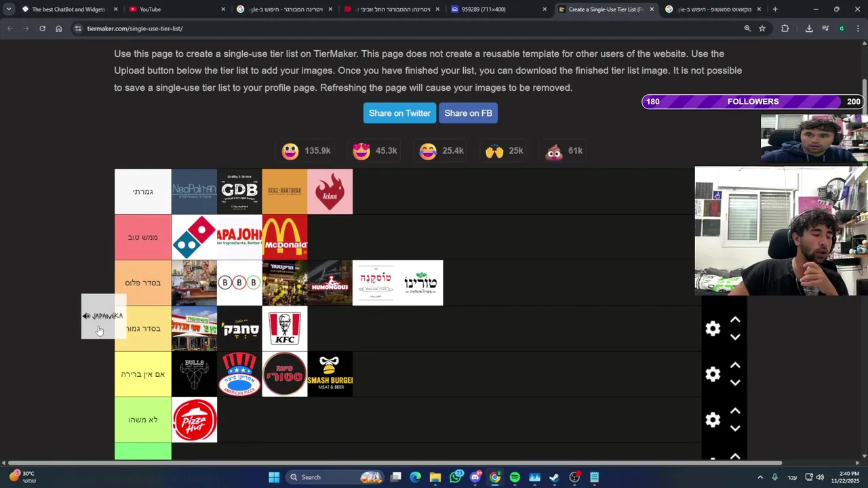Select the GDB logo tile
868x488 pixels.
coord(239,192)
